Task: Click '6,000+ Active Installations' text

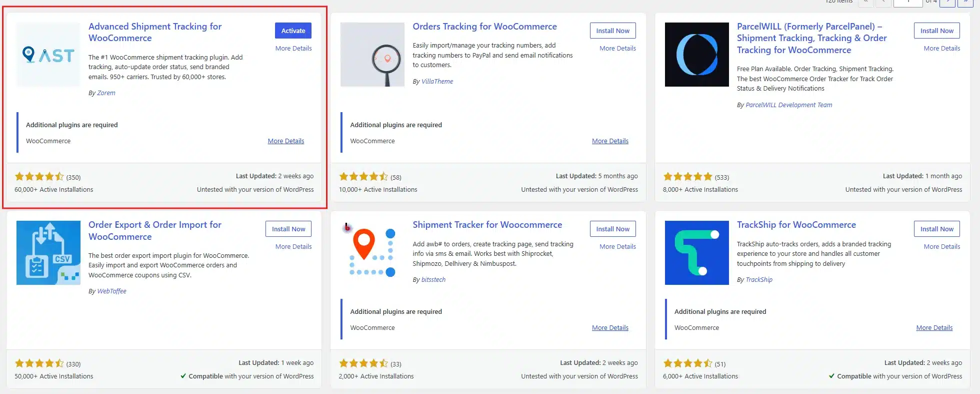Action: (700, 376)
